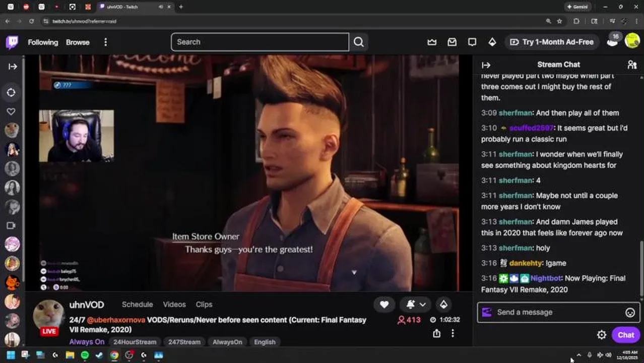
Task: Click Try 1-Month Ad-Free button
Action: [551, 42]
